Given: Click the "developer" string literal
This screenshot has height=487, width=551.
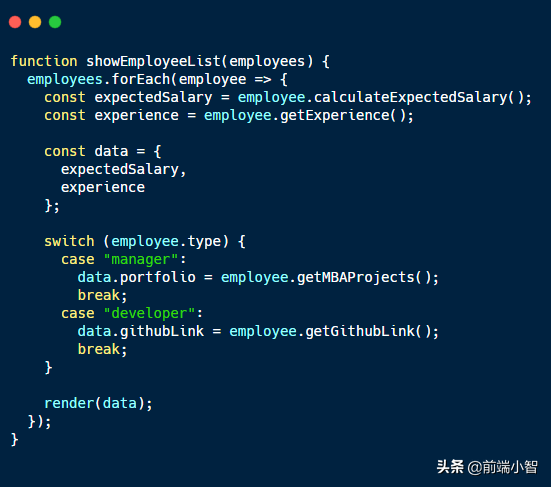Looking at the screenshot, I should [149, 313].
